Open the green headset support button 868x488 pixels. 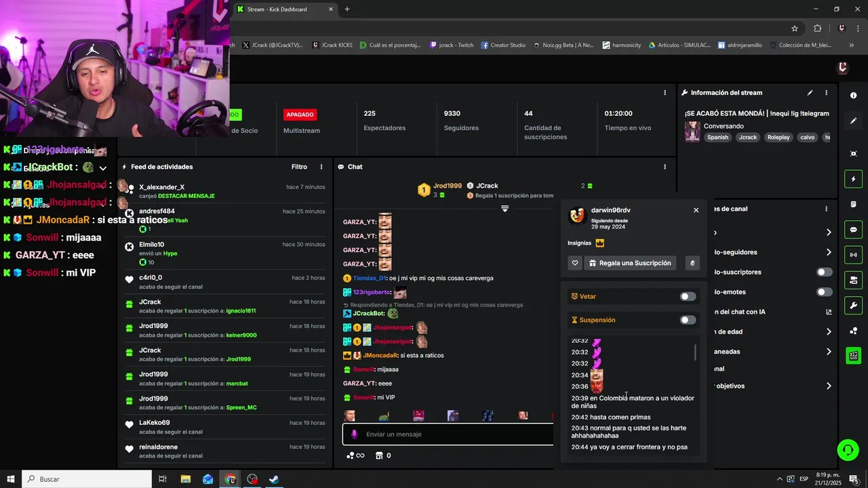tap(847, 449)
